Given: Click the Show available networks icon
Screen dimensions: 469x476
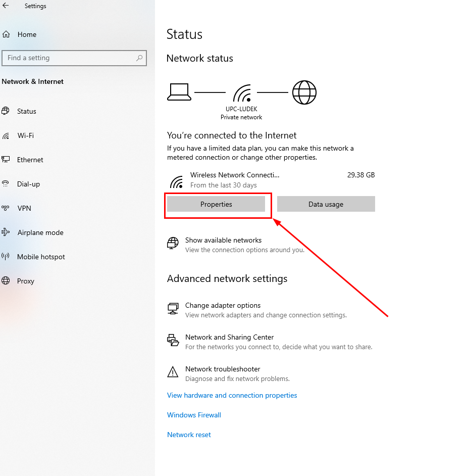Looking at the screenshot, I should click(173, 244).
